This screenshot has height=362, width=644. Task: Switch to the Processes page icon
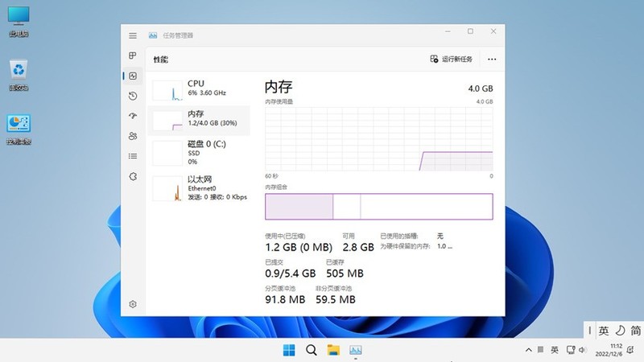point(133,56)
